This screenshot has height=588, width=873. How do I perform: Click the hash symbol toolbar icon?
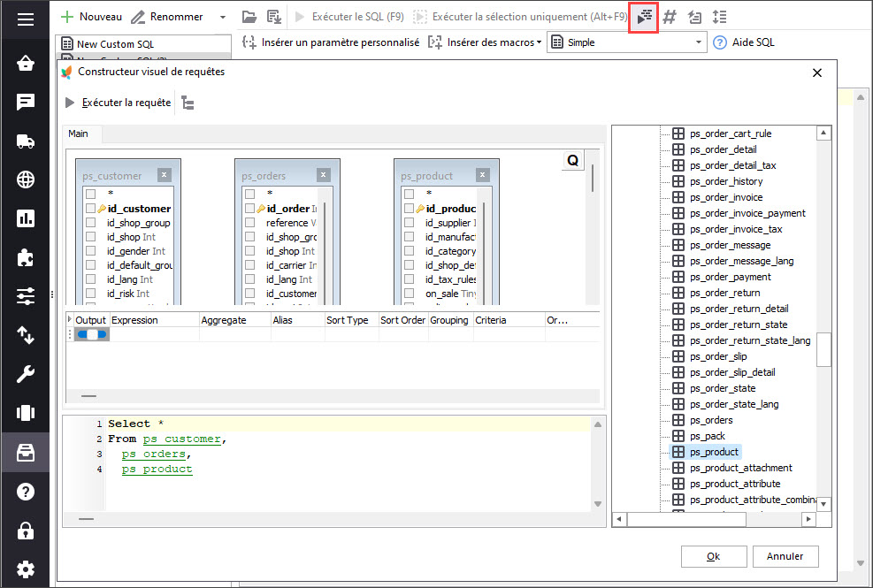point(670,17)
